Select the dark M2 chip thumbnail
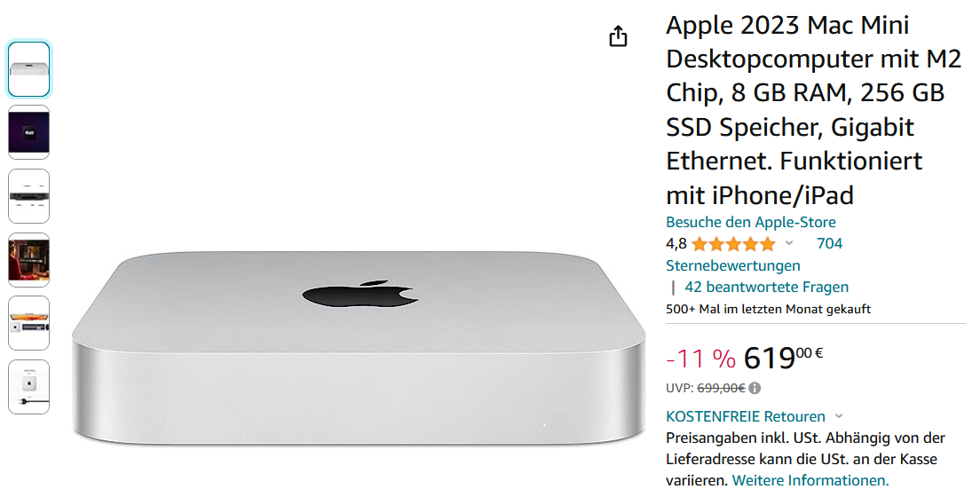The height and width of the screenshot is (497, 980). (29, 132)
